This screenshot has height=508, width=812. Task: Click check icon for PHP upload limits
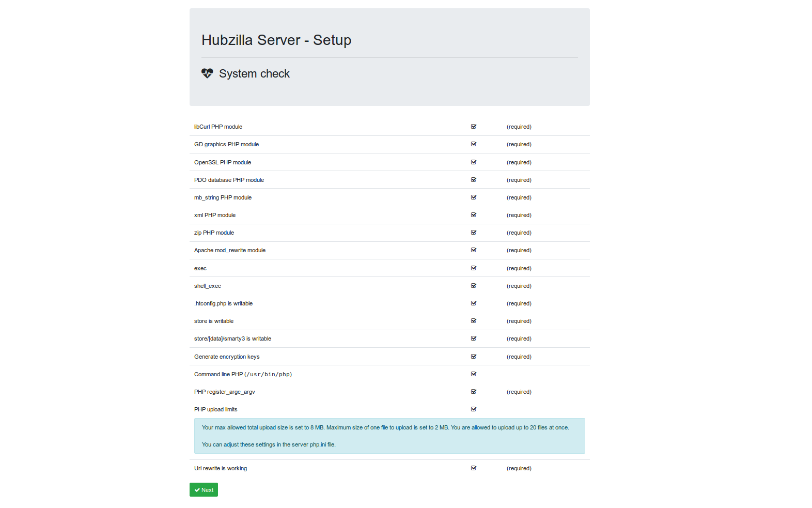click(474, 409)
